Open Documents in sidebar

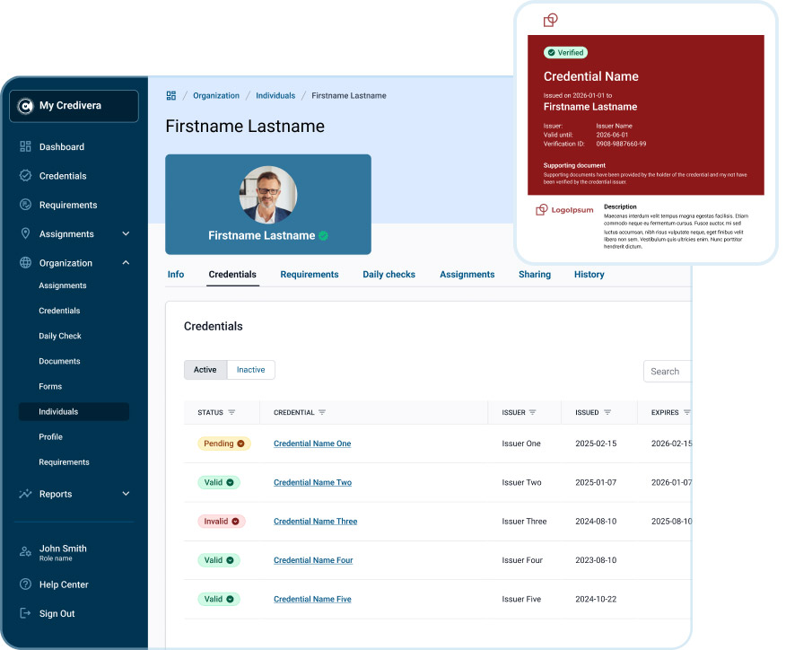pyautogui.click(x=59, y=361)
